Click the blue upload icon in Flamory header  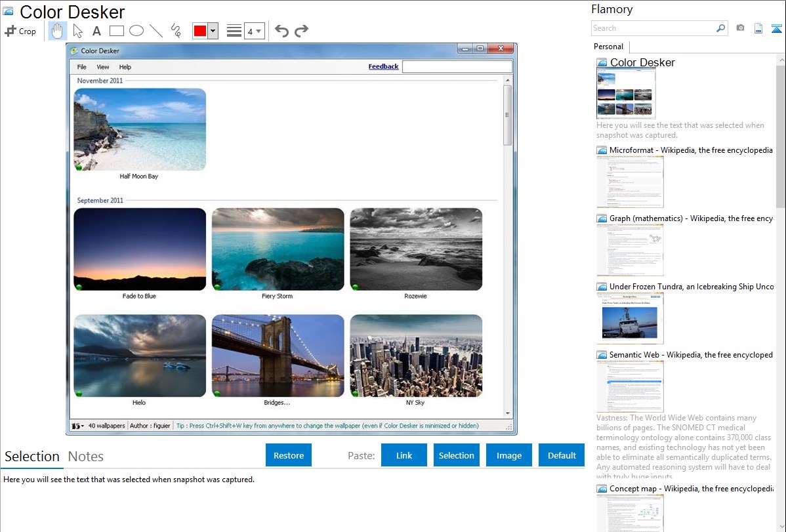coord(776,28)
